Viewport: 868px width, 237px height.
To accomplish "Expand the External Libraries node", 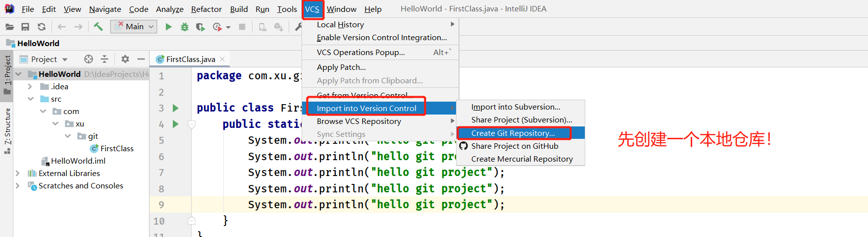I will [x=18, y=173].
